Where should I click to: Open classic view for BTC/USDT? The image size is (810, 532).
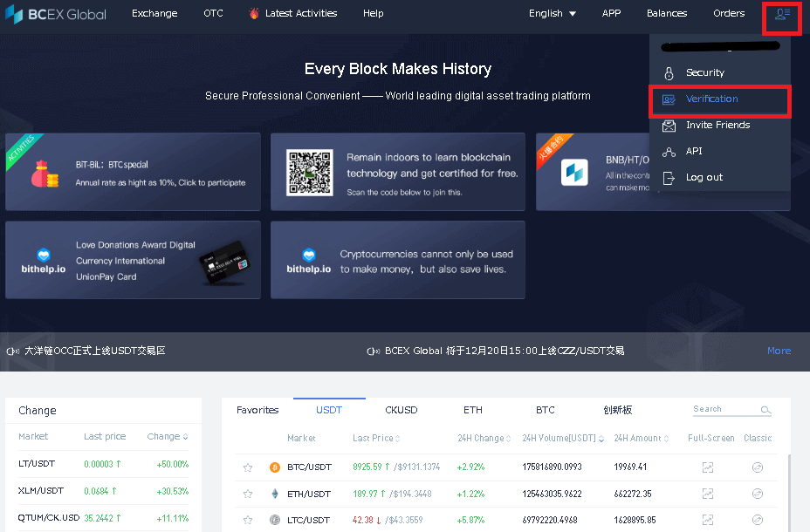coord(758,467)
